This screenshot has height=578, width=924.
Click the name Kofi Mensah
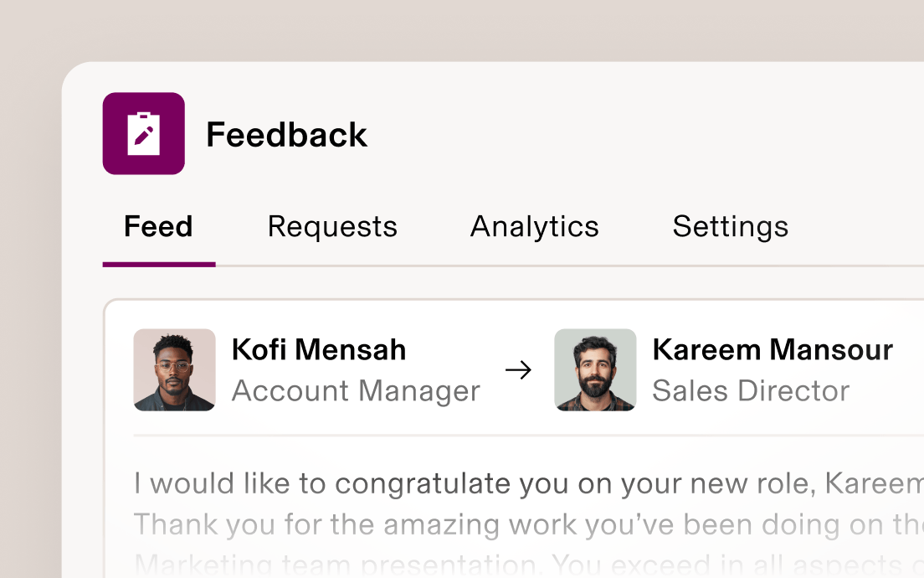point(318,349)
